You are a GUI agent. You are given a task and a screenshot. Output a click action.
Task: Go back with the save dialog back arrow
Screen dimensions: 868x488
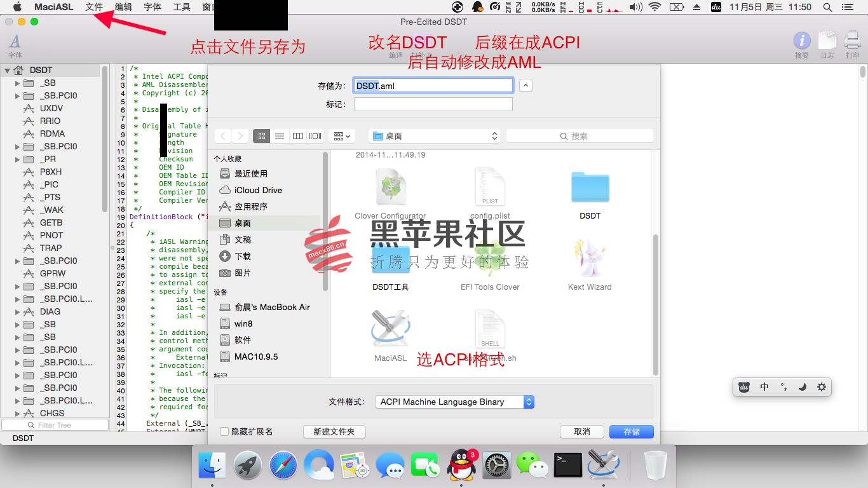[223, 136]
